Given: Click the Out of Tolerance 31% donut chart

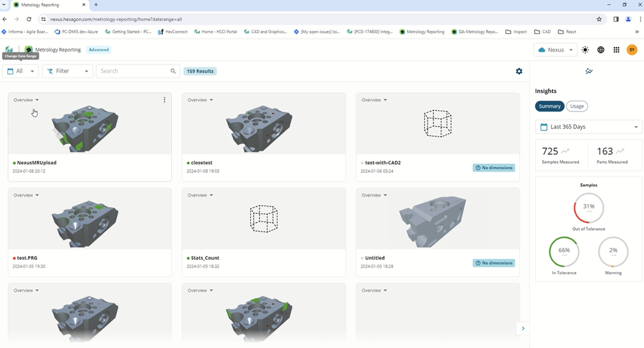Looking at the screenshot, I should tap(588, 207).
